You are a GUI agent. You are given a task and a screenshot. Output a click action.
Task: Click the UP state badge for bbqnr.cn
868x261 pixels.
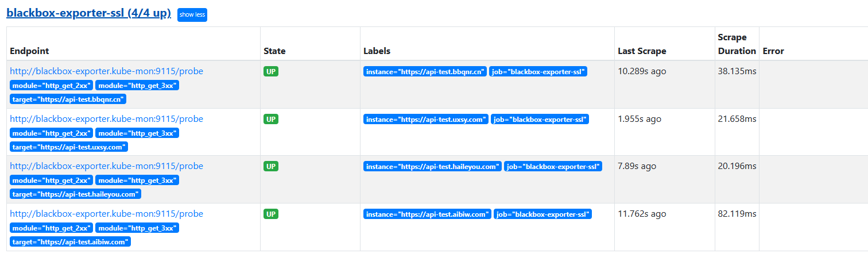[x=271, y=71]
